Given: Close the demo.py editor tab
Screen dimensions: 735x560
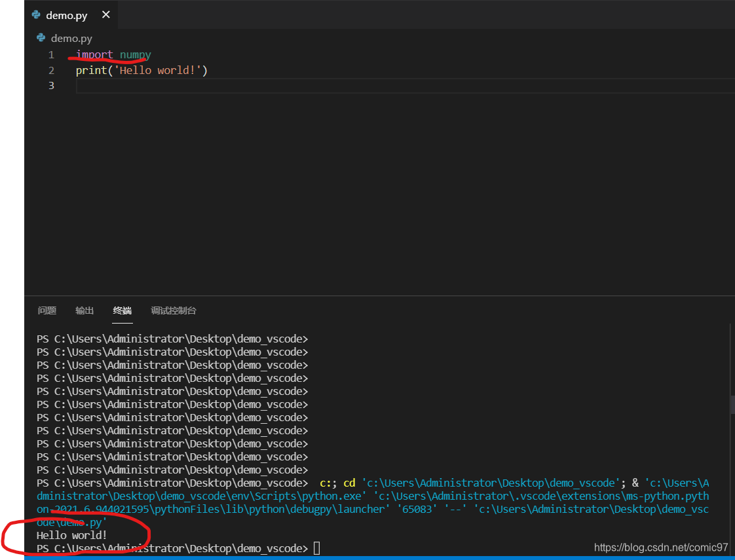Looking at the screenshot, I should click(106, 14).
